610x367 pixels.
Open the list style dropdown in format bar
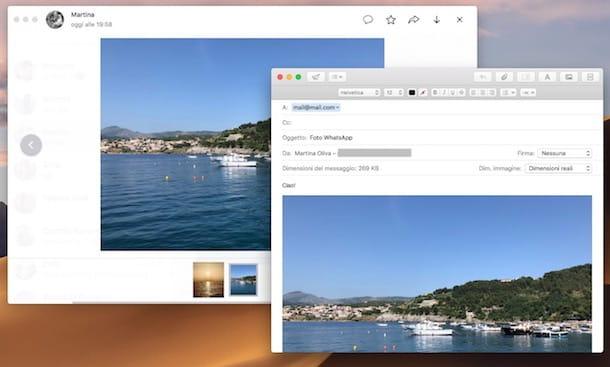[508, 92]
